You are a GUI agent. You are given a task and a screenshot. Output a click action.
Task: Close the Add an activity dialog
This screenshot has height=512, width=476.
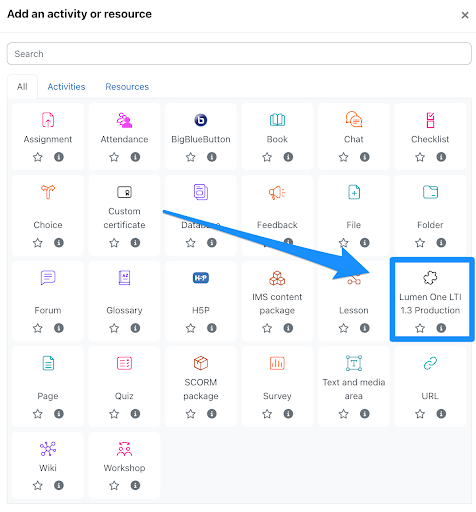click(465, 15)
